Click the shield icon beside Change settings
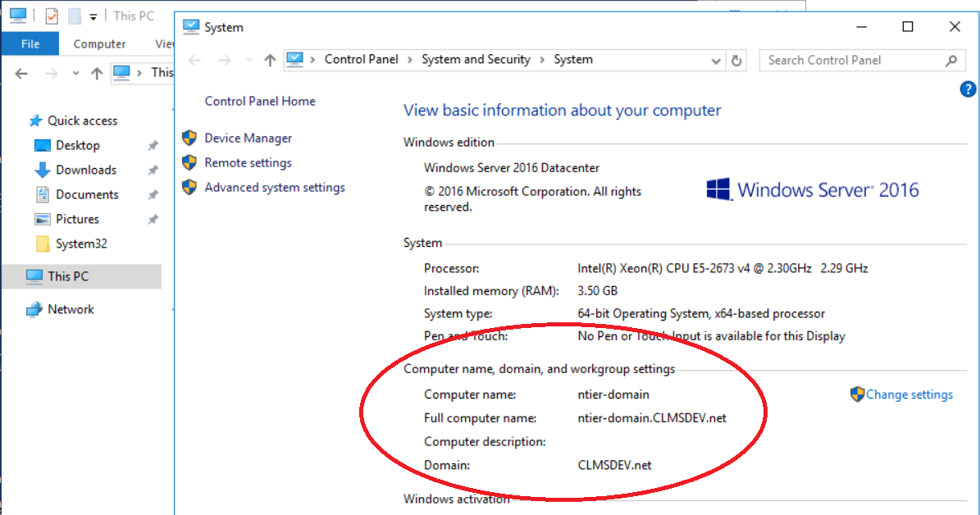980x515 pixels. [857, 394]
